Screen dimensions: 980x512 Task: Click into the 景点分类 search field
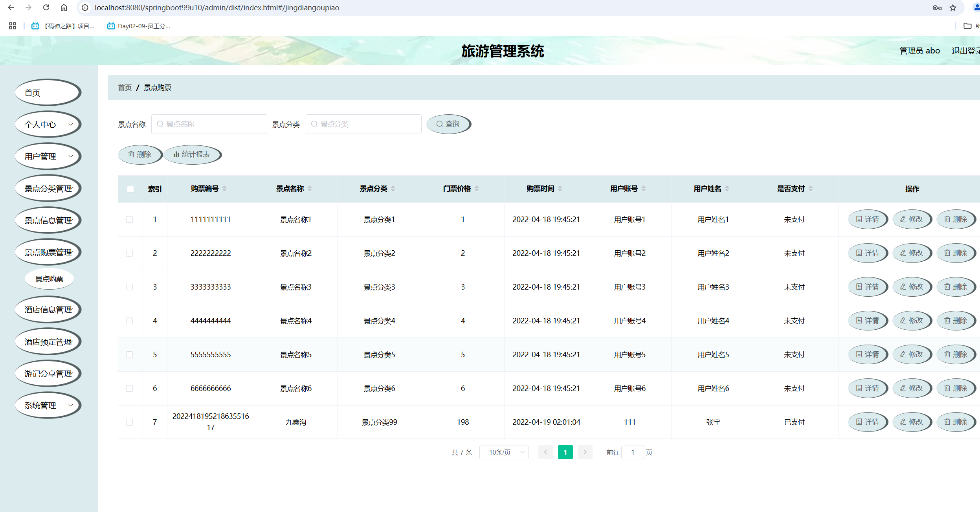363,124
